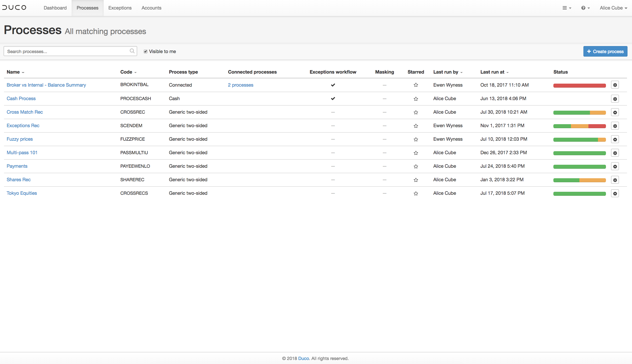Click the DUCO logo
Screen dimensions: 632x364
[x=14, y=8]
